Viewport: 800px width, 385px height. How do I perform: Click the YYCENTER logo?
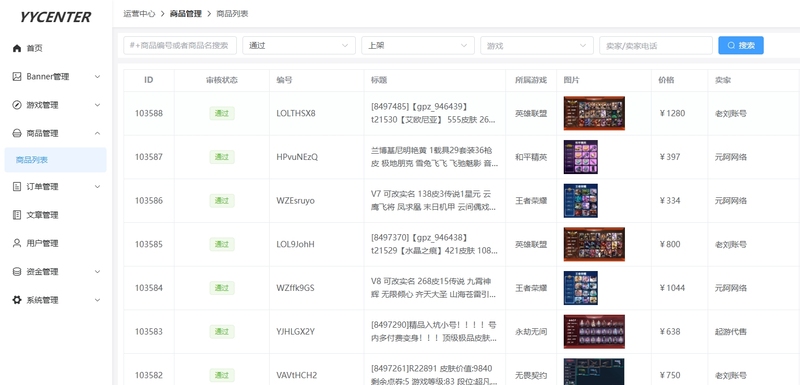click(x=55, y=17)
